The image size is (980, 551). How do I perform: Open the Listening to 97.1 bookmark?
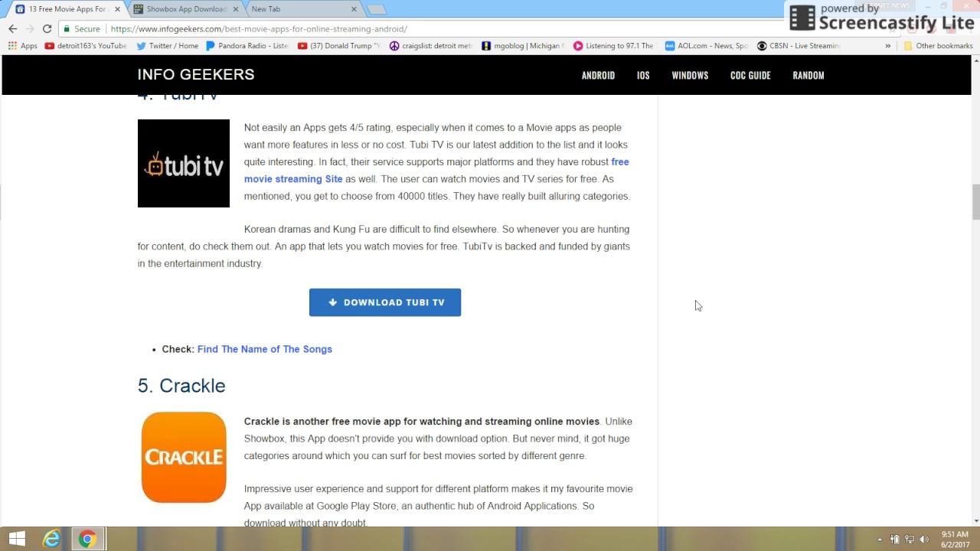point(614,46)
